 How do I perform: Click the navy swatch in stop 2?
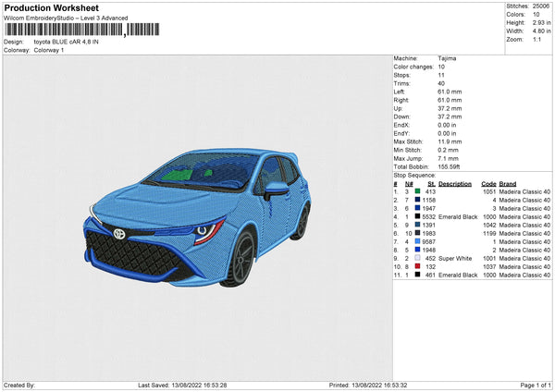coord(418,200)
